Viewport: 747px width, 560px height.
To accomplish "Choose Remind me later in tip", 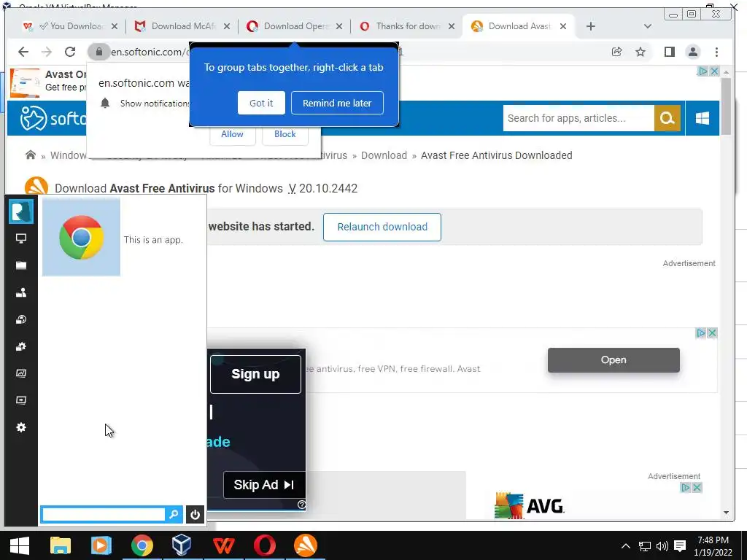I will pos(337,103).
